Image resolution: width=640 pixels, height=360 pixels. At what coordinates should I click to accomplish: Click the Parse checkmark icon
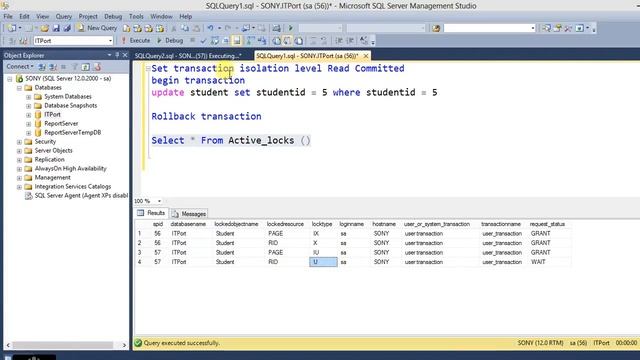[x=203, y=40]
